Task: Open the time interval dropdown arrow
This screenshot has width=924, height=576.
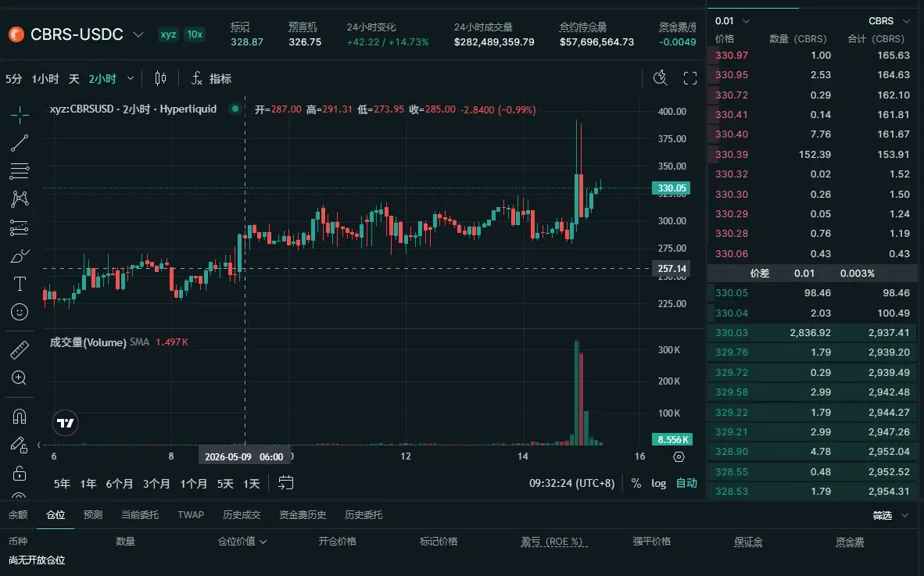Action: click(131, 78)
